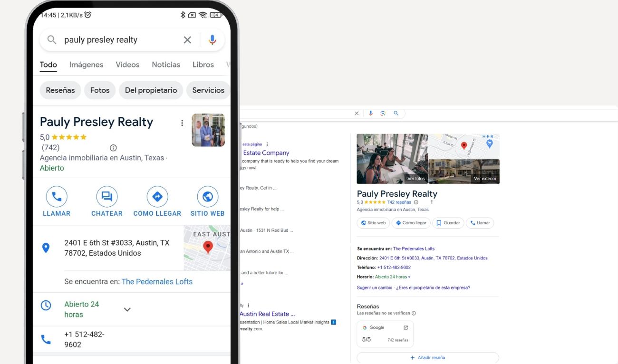
Task: Click 'Sitio web' button on desktop panel
Action: click(x=373, y=223)
